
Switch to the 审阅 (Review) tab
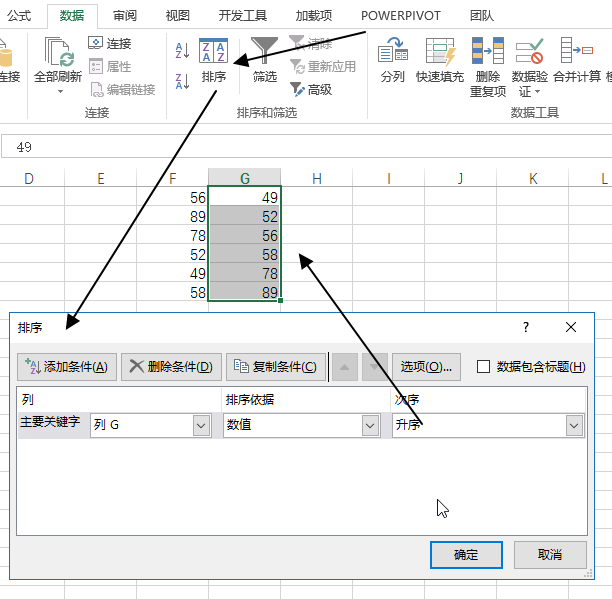[x=125, y=16]
